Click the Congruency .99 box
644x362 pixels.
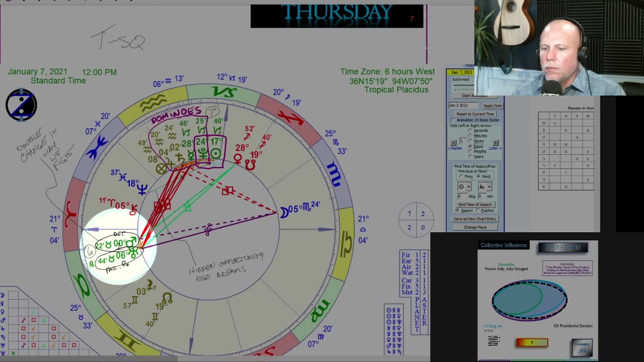pyautogui.click(x=582, y=347)
